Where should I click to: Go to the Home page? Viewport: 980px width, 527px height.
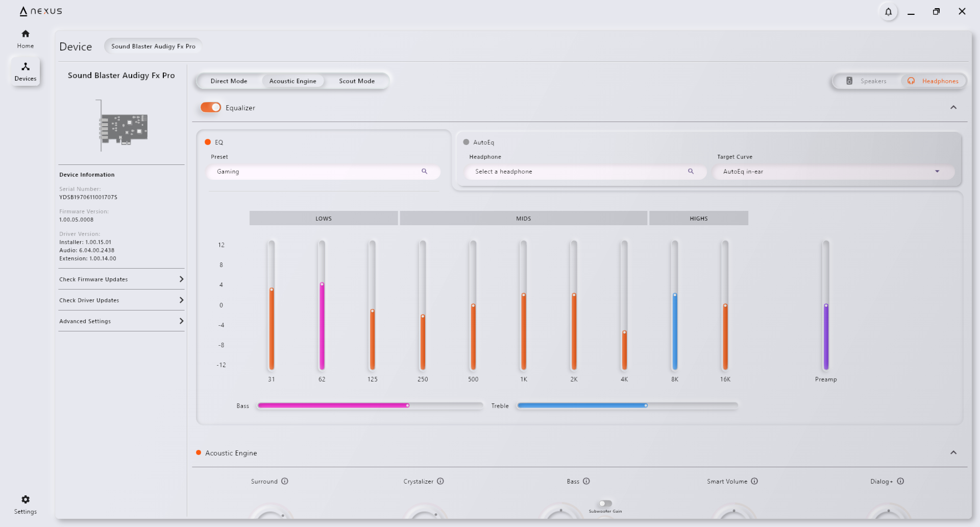pos(25,39)
